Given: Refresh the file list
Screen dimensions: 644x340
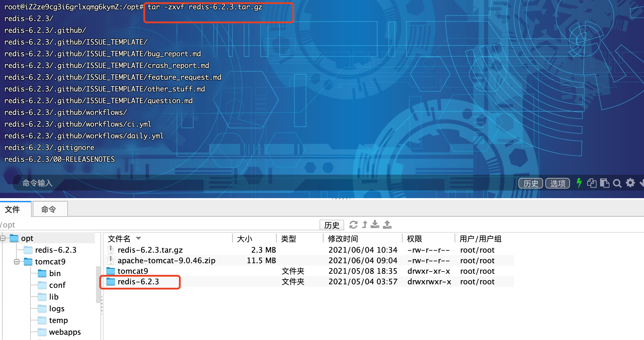Looking at the screenshot, I should (353, 225).
